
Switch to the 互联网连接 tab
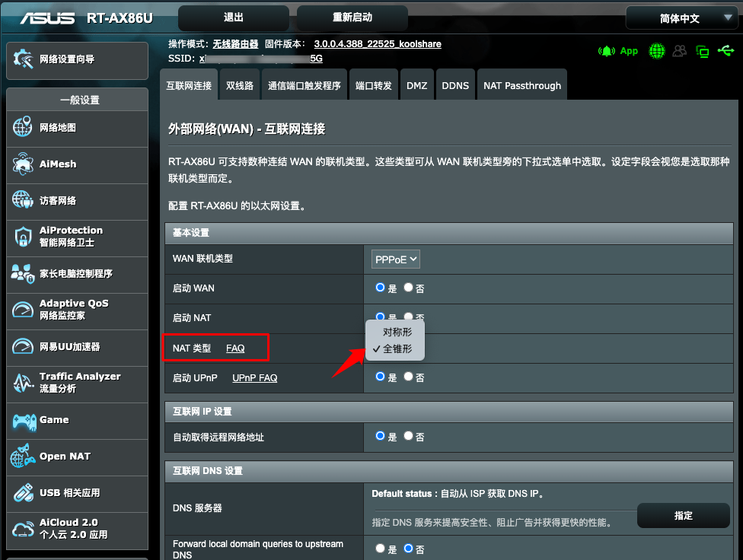click(189, 85)
